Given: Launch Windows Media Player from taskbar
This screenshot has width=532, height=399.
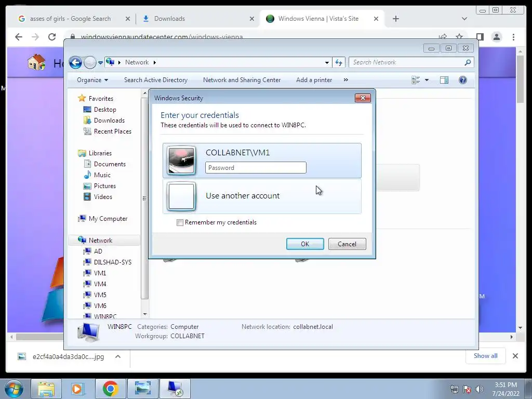Looking at the screenshot, I should pos(78,389).
